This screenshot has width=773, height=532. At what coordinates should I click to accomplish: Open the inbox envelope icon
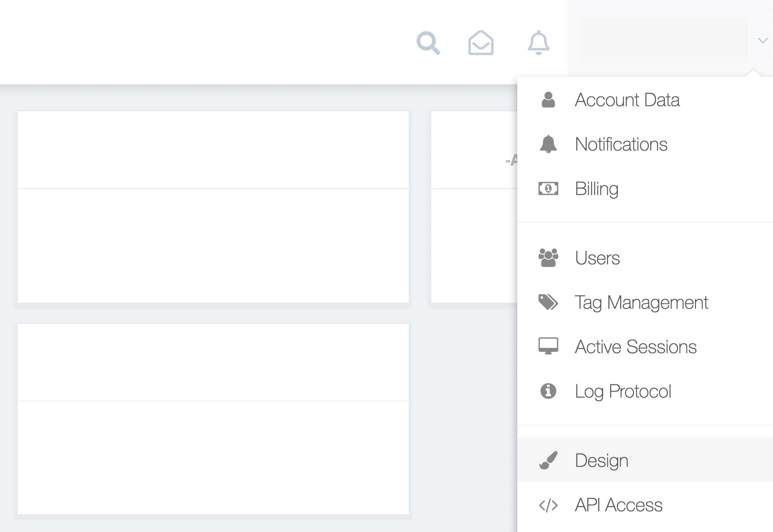(x=481, y=43)
